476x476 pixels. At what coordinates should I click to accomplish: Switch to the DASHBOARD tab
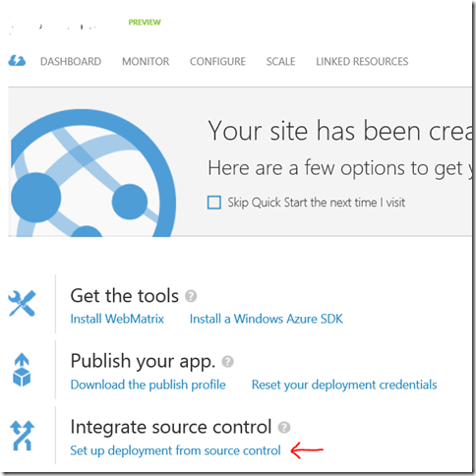[x=71, y=61]
